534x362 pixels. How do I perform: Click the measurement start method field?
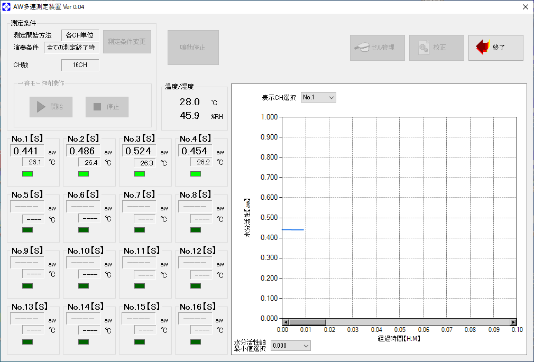[x=80, y=35]
